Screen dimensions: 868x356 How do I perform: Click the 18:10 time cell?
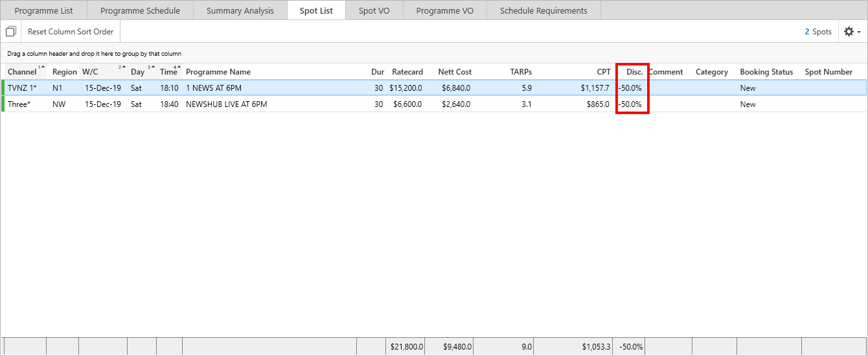pos(169,88)
